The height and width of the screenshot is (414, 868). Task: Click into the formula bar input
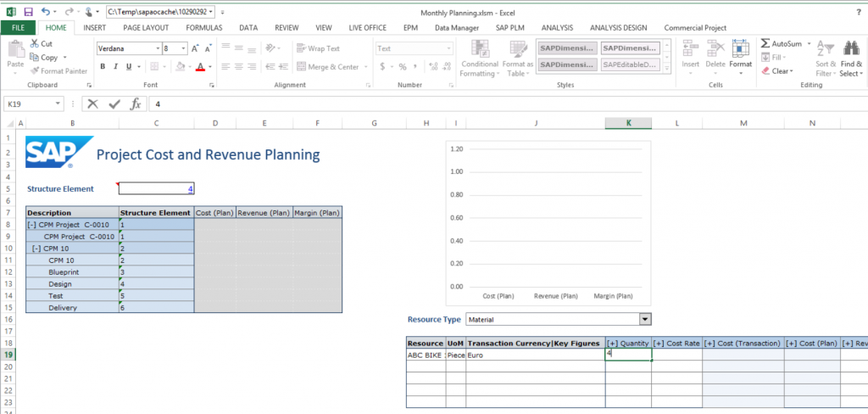pyautogui.click(x=509, y=104)
